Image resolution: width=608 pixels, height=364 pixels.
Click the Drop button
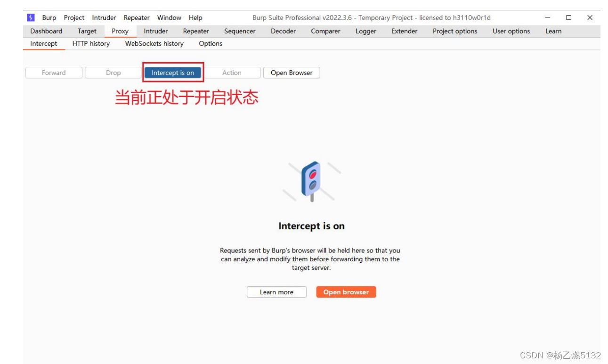(113, 73)
